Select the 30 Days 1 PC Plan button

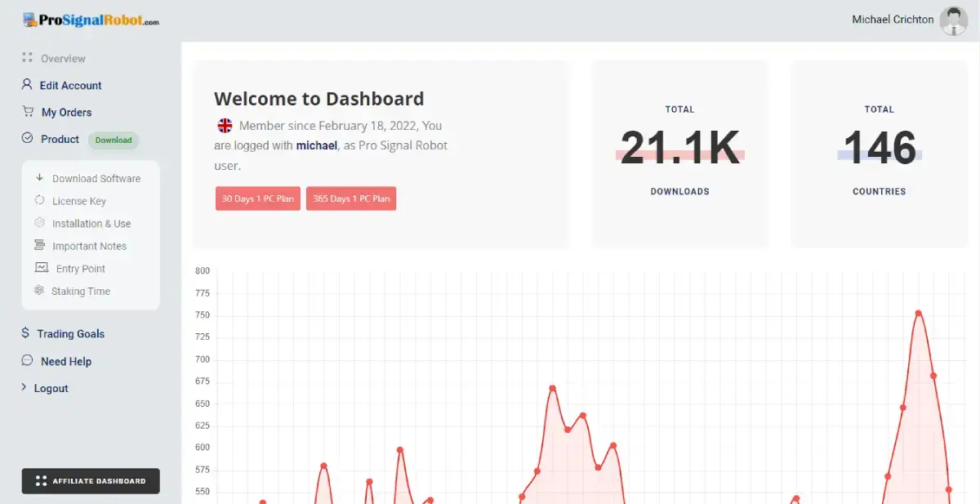point(258,198)
